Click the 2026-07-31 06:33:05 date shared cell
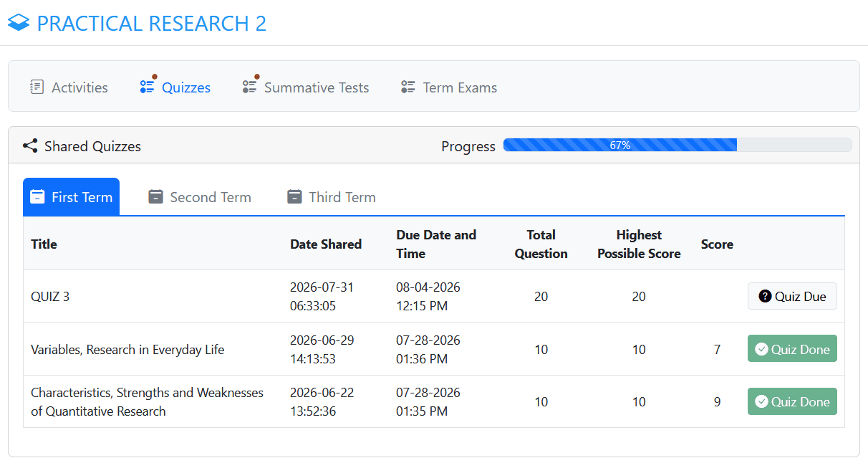 tap(322, 297)
